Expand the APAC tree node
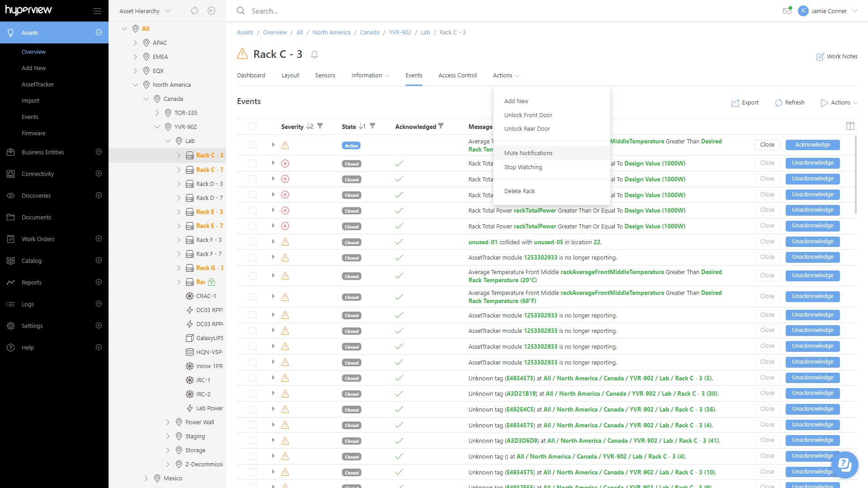Screen dimensions: 868x488 click(135, 43)
